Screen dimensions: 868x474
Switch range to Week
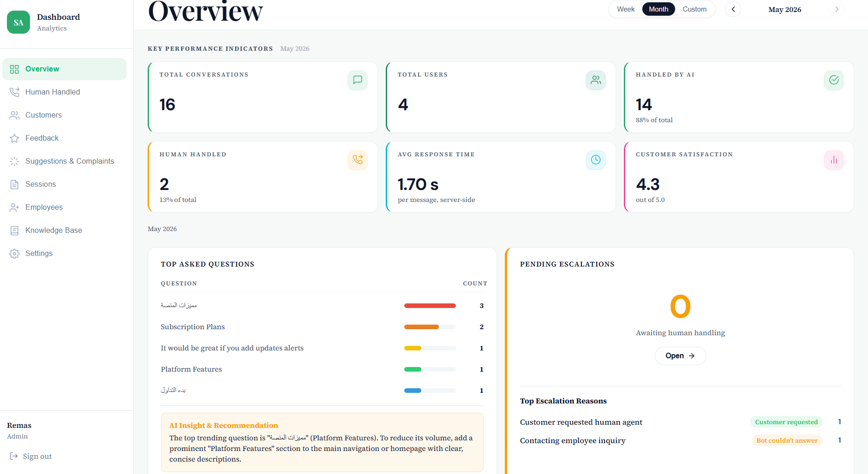point(626,9)
